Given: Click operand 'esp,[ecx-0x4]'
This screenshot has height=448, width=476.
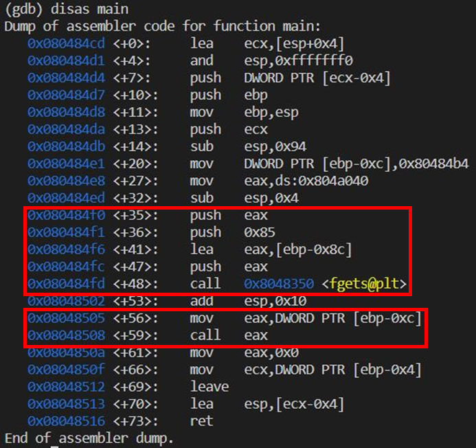Looking at the screenshot, I should point(294,404).
